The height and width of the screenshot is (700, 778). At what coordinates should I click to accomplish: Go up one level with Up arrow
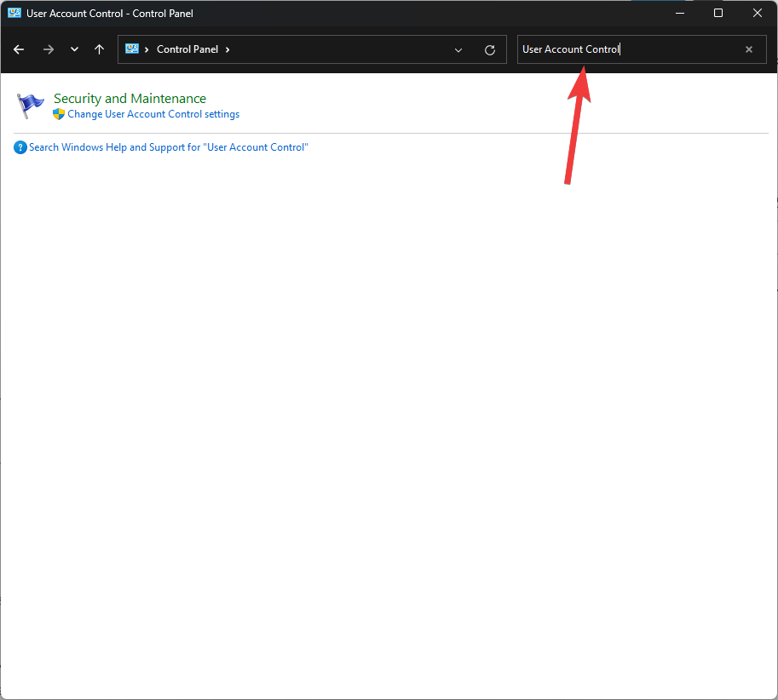click(100, 49)
